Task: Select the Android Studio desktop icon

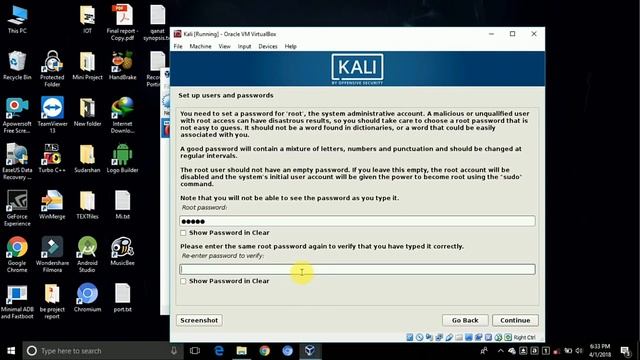Action: (x=87, y=255)
